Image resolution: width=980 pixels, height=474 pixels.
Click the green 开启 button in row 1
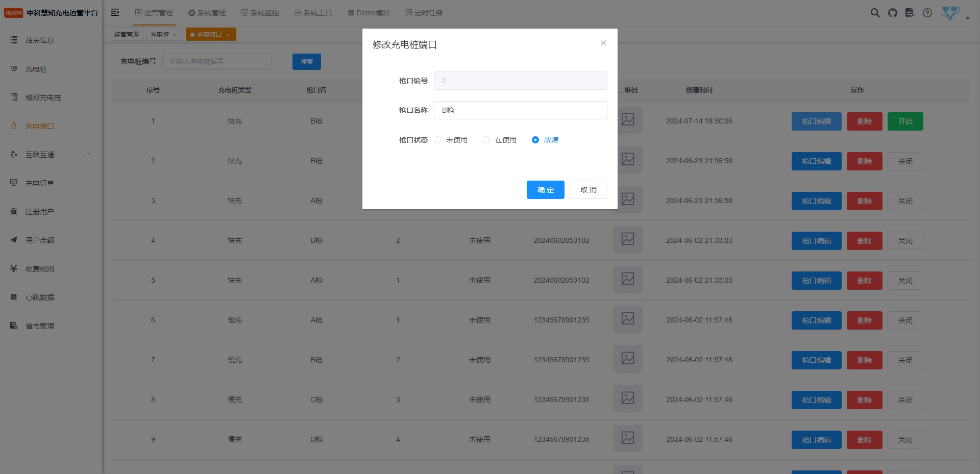[x=905, y=121]
